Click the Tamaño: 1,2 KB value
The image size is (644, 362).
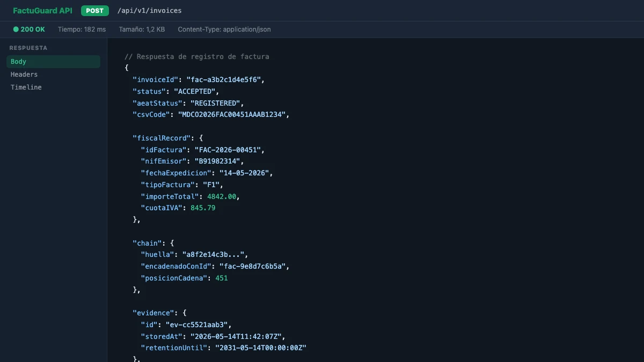pyautogui.click(x=142, y=29)
